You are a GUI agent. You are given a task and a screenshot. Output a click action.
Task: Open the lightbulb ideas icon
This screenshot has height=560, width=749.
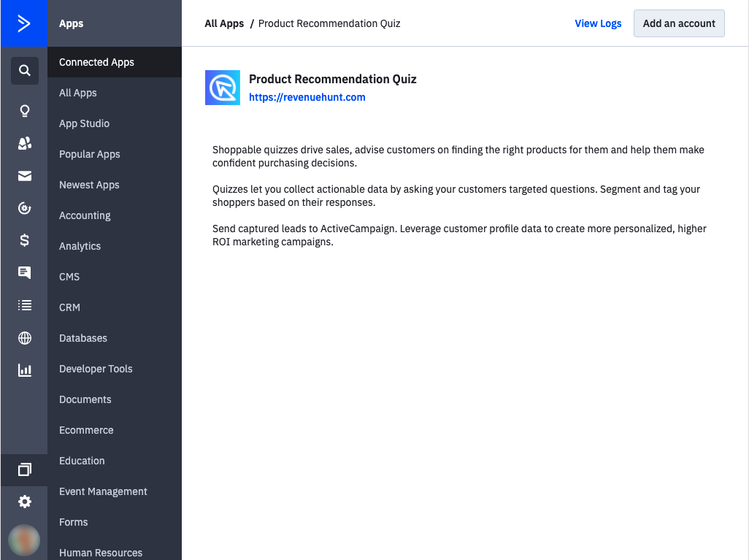pos(24,111)
